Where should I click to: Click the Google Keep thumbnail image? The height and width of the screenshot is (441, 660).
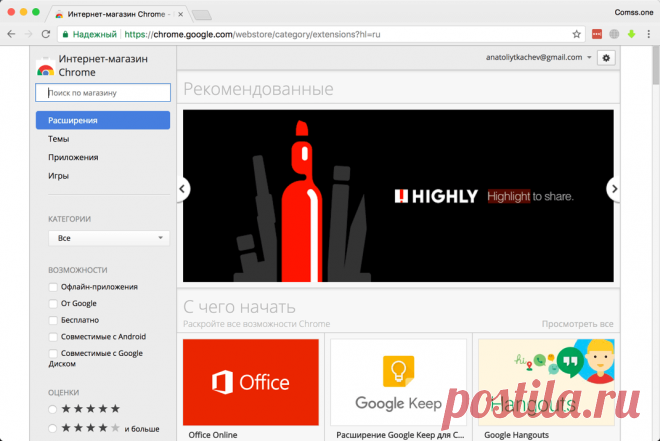click(399, 382)
